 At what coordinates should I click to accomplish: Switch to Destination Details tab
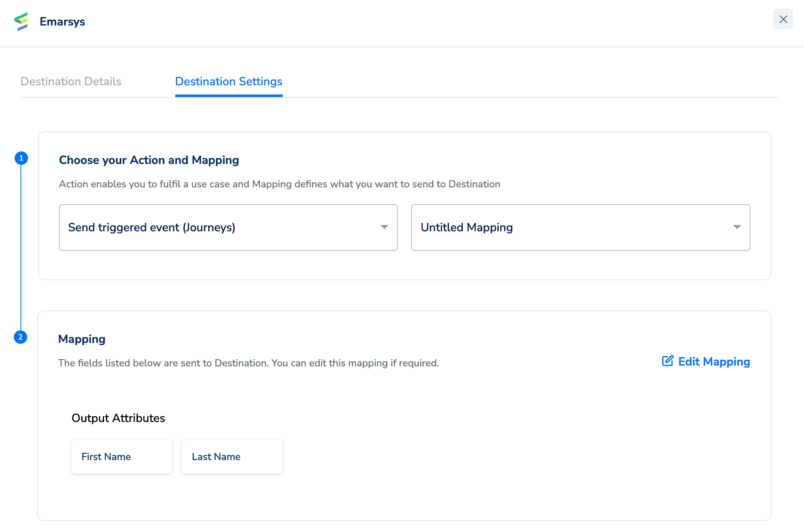pyautogui.click(x=71, y=82)
